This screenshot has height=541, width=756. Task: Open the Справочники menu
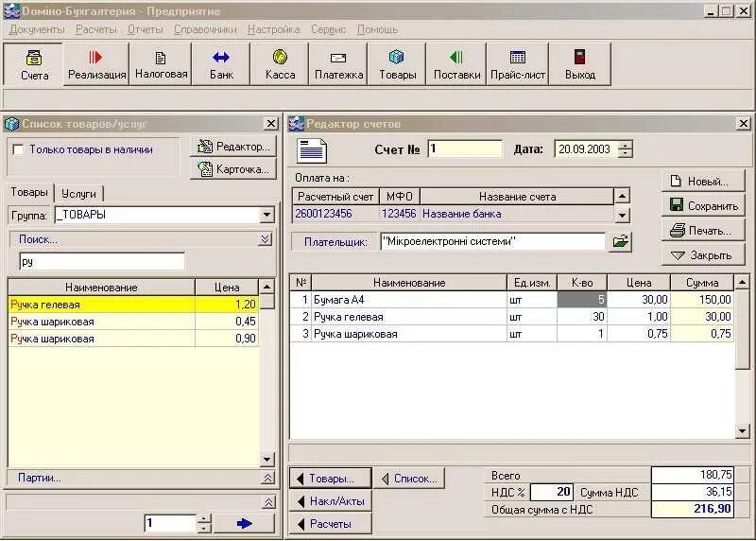tap(205, 29)
